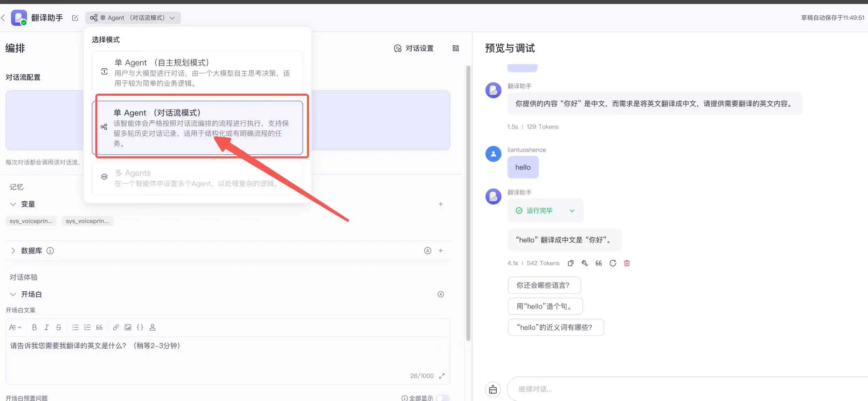Click the red delete message trash icon
868x401 pixels.
point(627,263)
